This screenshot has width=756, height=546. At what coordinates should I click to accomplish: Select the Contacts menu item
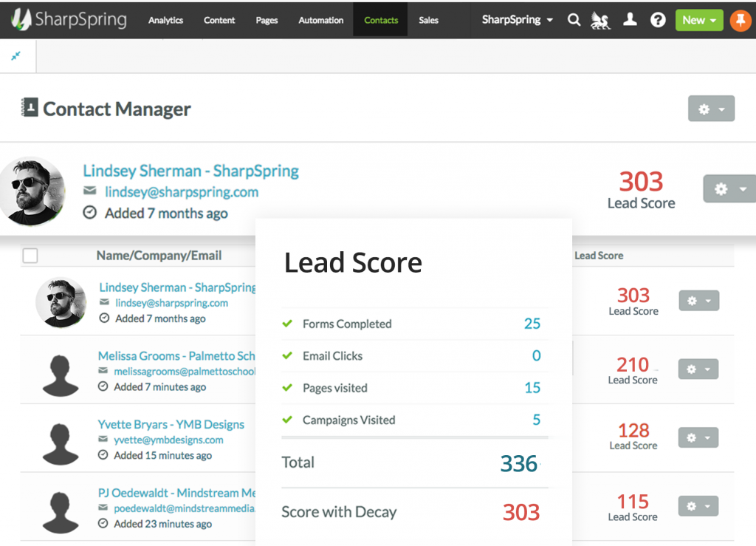pyautogui.click(x=381, y=20)
